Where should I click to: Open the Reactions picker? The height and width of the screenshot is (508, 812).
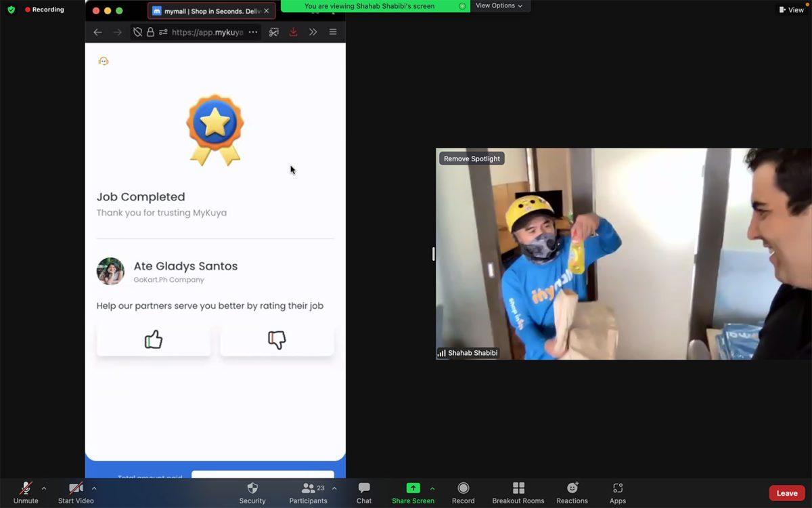tap(572, 492)
